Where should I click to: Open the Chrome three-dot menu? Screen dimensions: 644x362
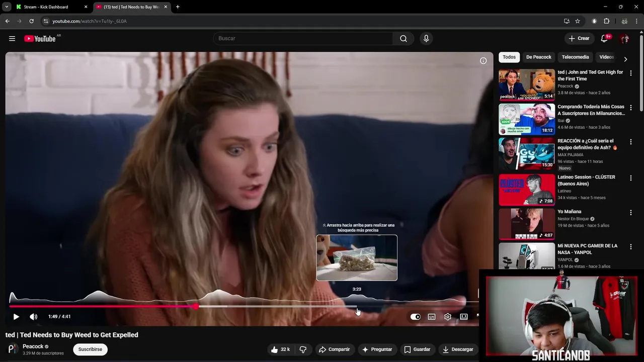(x=637, y=21)
